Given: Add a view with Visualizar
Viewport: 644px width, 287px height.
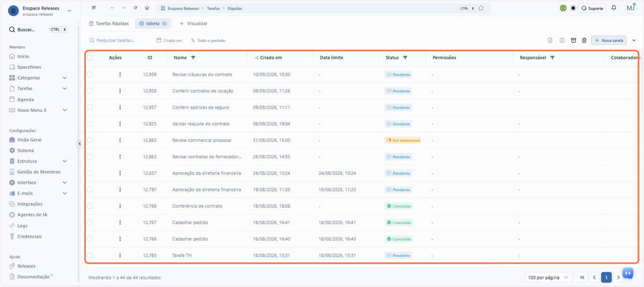Looking at the screenshot, I should coord(193,24).
